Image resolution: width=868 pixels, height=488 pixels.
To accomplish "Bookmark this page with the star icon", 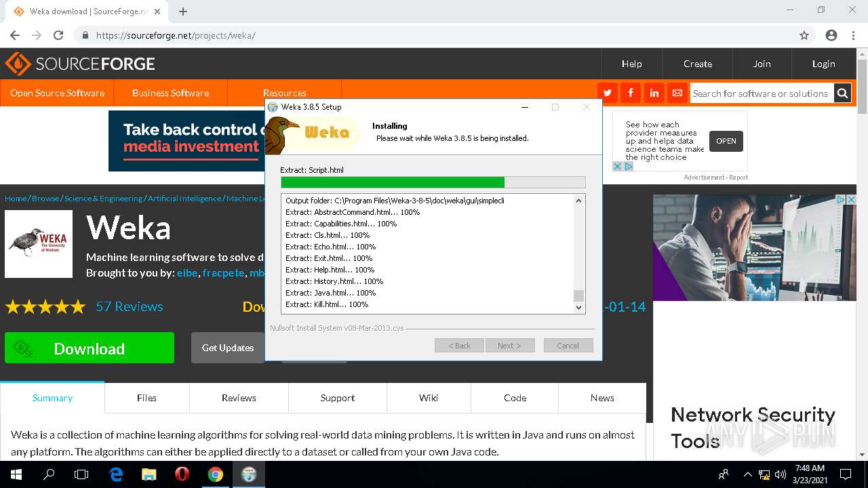I will tap(804, 35).
